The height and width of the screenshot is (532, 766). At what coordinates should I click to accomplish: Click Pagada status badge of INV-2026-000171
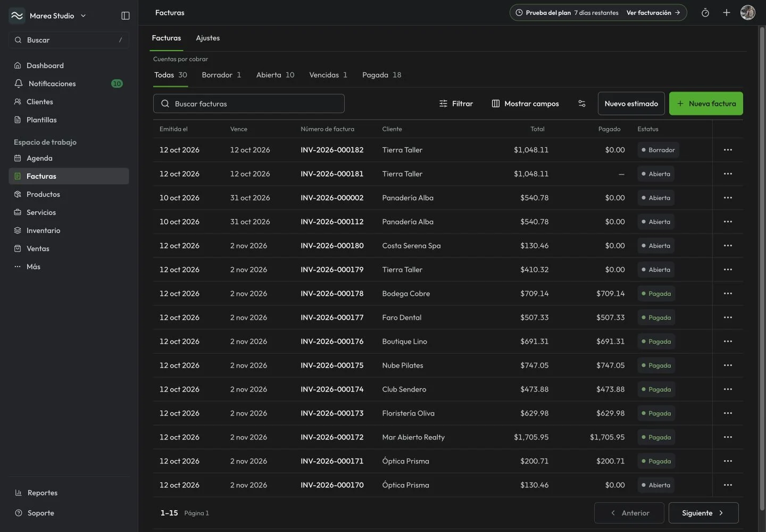(656, 461)
